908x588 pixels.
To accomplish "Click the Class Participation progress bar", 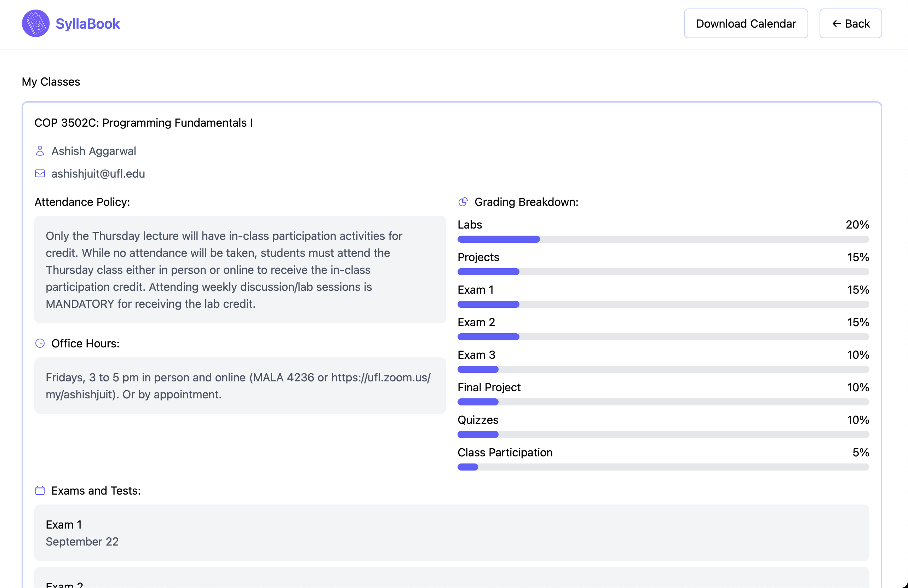I will tap(663, 467).
